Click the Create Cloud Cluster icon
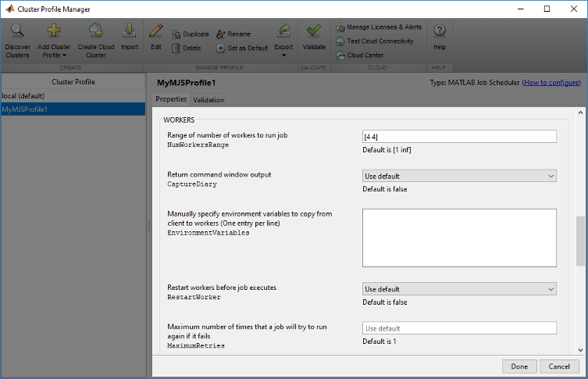588x379 pixels. tap(96, 30)
